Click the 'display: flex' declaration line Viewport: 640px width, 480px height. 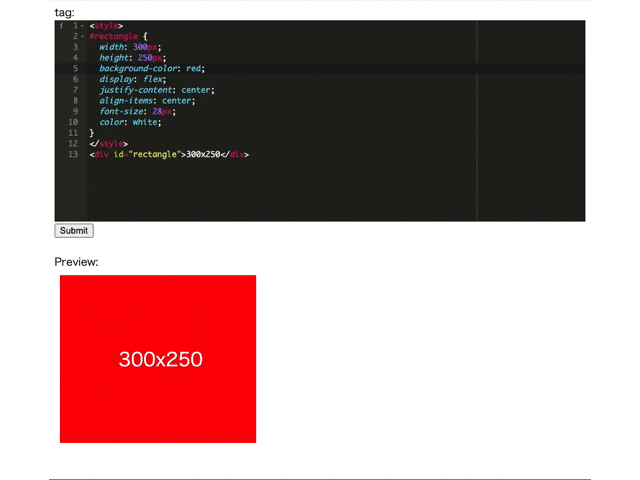pyautogui.click(x=132, y=79)
